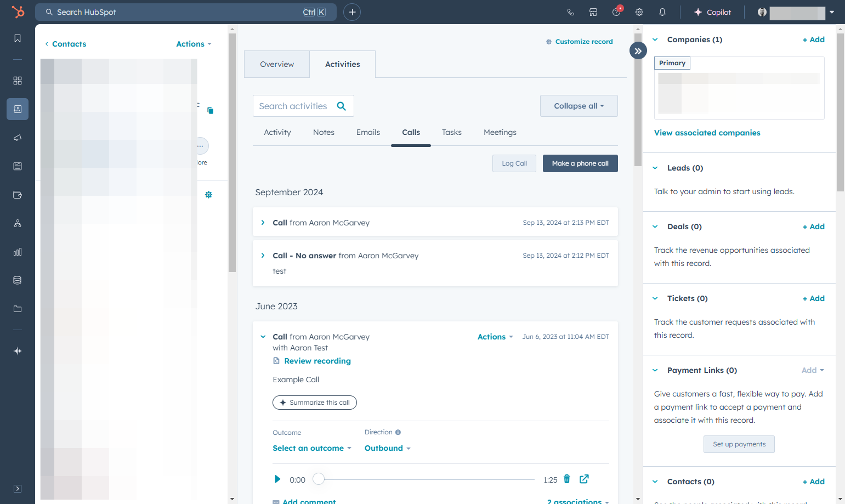The width and height of the screenshot is (845, 504).
Task: Play the call recording
Action: (277, 479)
